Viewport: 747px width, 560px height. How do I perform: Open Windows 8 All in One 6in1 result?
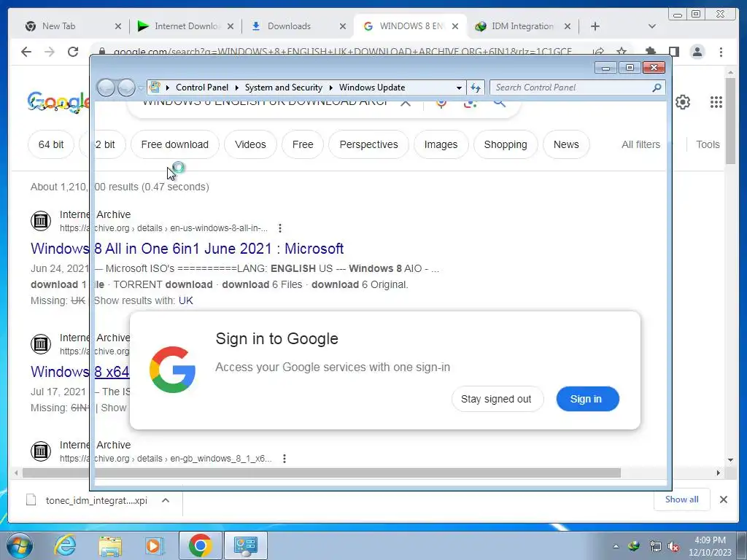(x=187, y=249)
